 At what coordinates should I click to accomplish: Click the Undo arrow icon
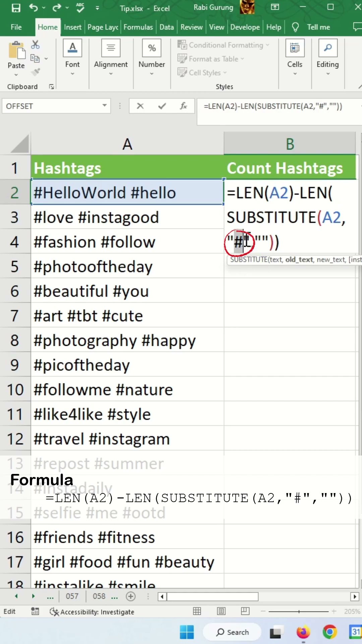[x=33, y=7]
